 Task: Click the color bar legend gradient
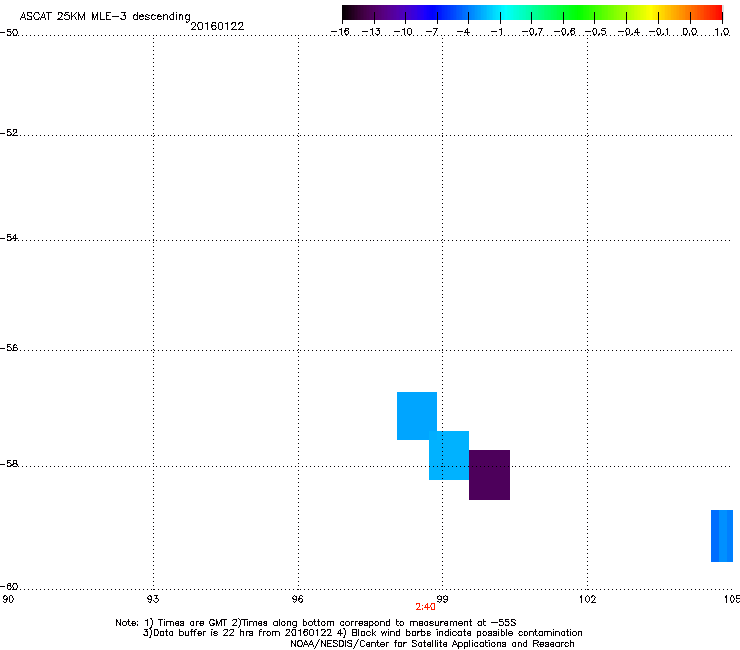[532, 13]
